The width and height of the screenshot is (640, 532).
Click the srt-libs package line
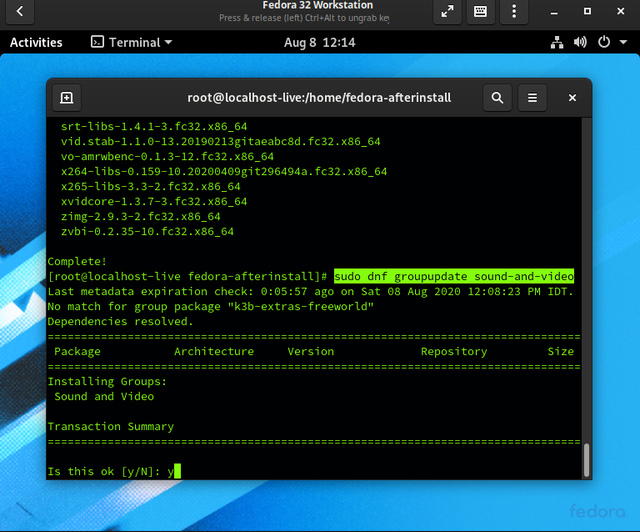point(154,127)
